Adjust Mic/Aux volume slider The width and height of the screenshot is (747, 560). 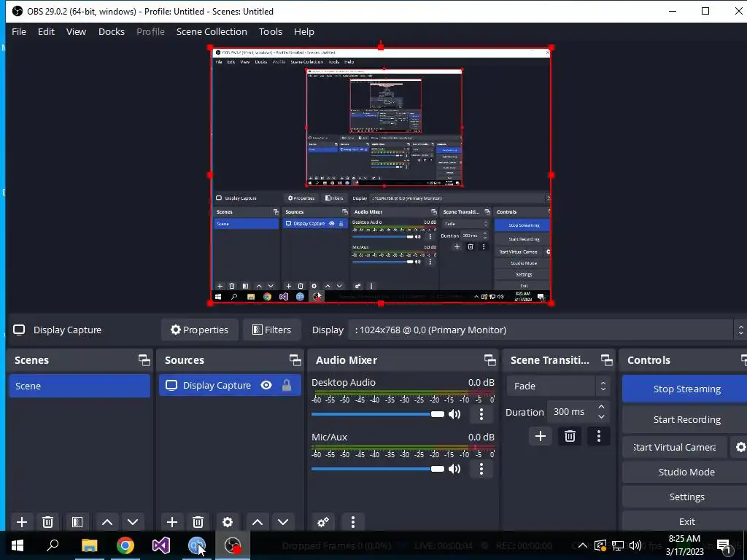(x=378, y=469)
